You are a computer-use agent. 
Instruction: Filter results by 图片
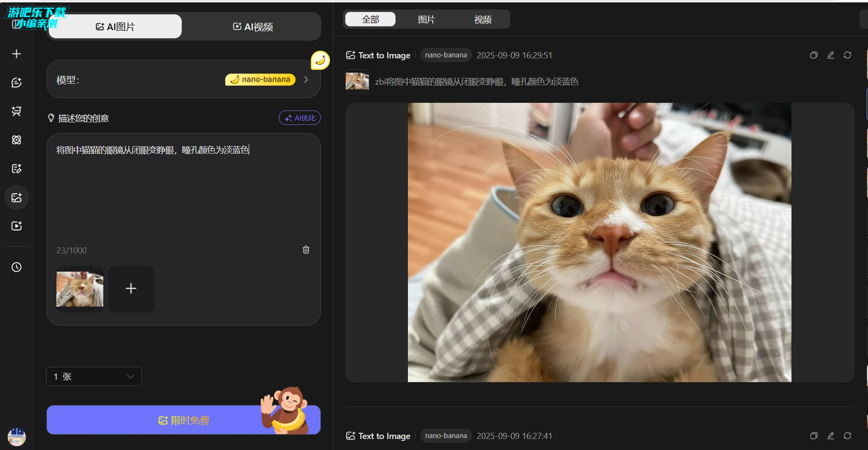pos(426,19)
